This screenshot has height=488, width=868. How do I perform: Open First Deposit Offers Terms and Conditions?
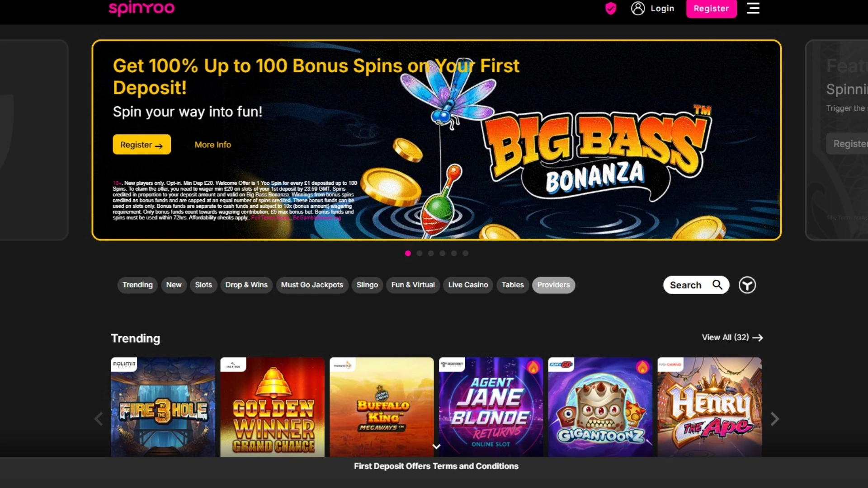click(x=436, y=466)
